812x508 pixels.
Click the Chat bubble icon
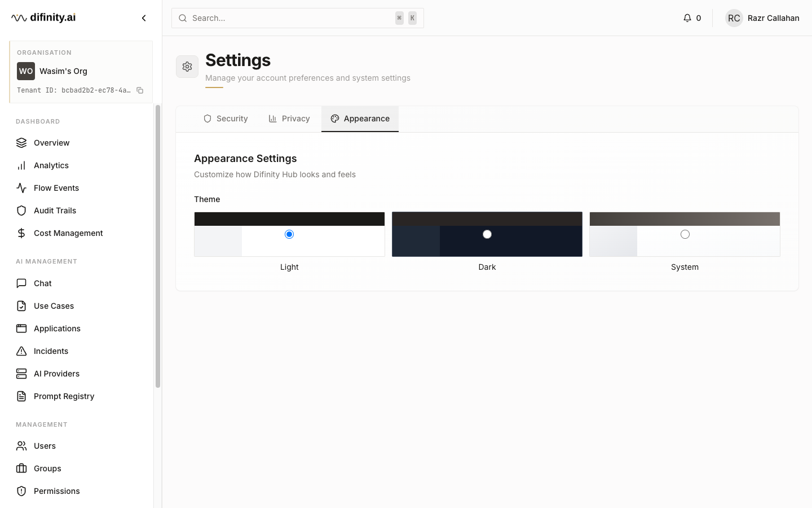tap(21, 283)
